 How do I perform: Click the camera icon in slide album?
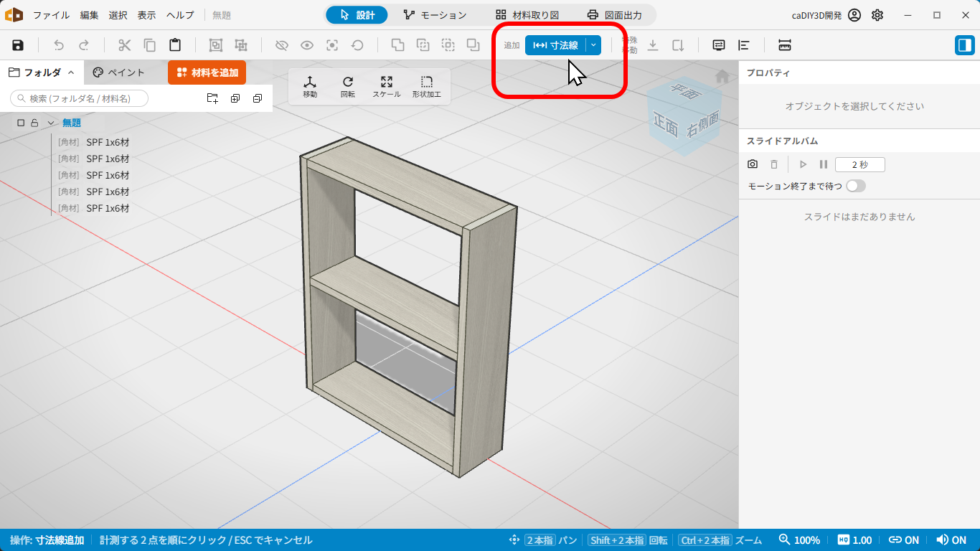coord(753,164)
